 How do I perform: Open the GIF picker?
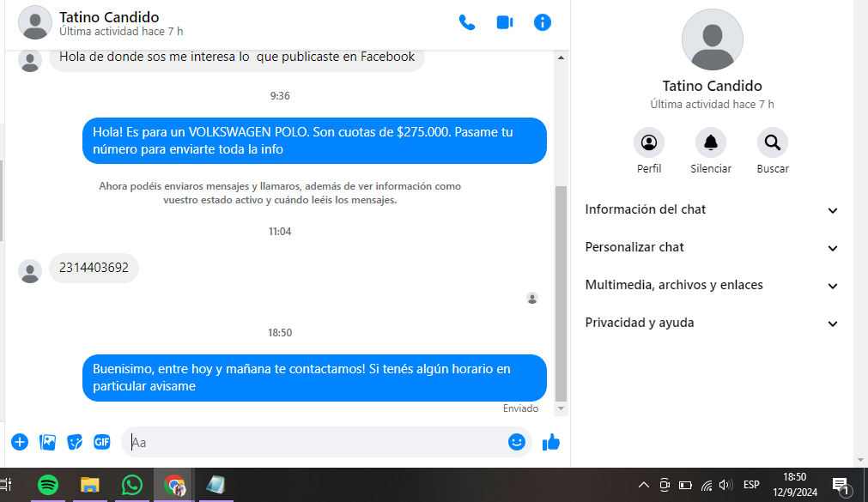(102, 442)
